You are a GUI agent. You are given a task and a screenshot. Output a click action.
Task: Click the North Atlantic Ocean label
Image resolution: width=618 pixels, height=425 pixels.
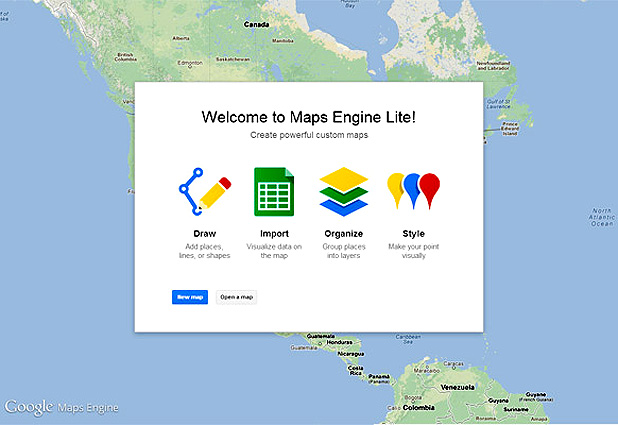(x=602, y=217)
